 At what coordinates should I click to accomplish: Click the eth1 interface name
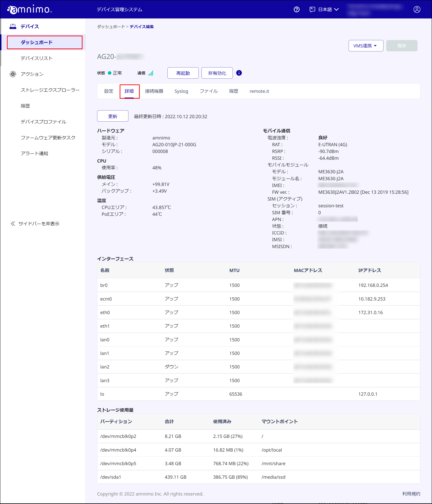pos(105,326)
